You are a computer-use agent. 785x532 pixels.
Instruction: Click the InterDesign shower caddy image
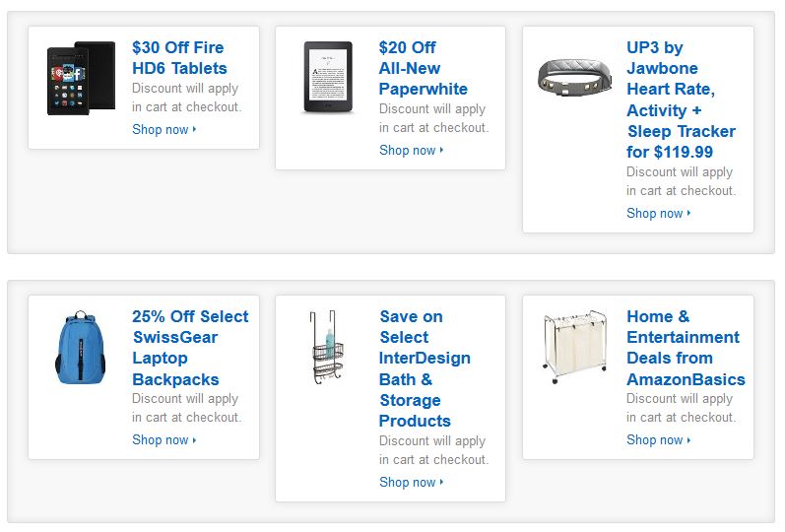coord(328,348)
